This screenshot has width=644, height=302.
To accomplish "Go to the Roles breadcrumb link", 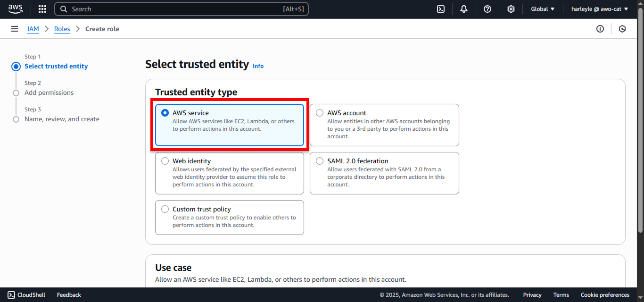I will (x=62, y=29).
